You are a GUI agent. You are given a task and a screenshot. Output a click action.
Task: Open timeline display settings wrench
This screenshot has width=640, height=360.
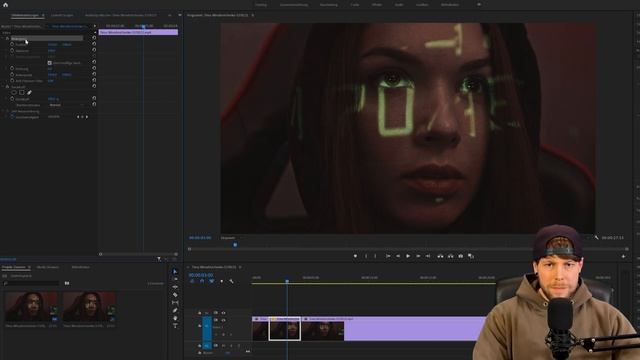(231, 281)
